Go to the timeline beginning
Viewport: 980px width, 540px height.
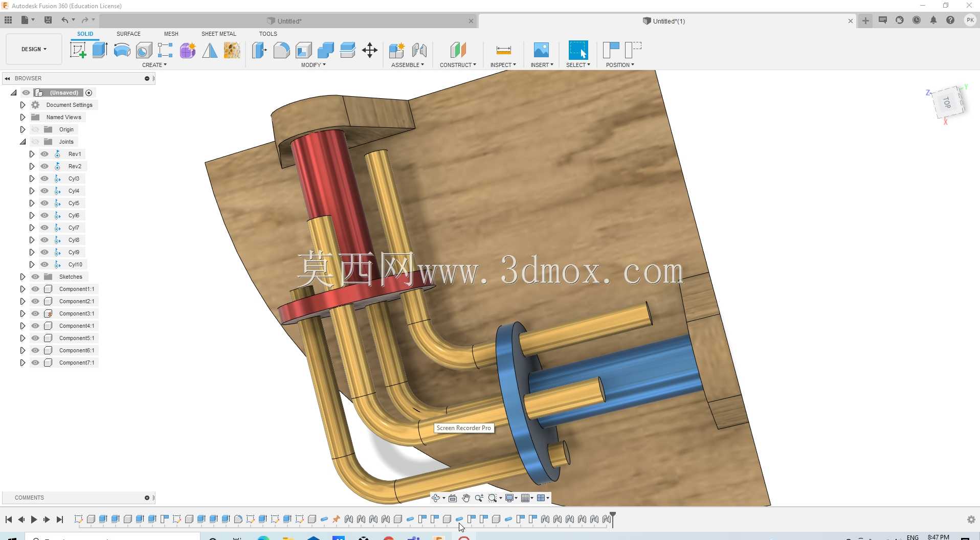(9, 520)
